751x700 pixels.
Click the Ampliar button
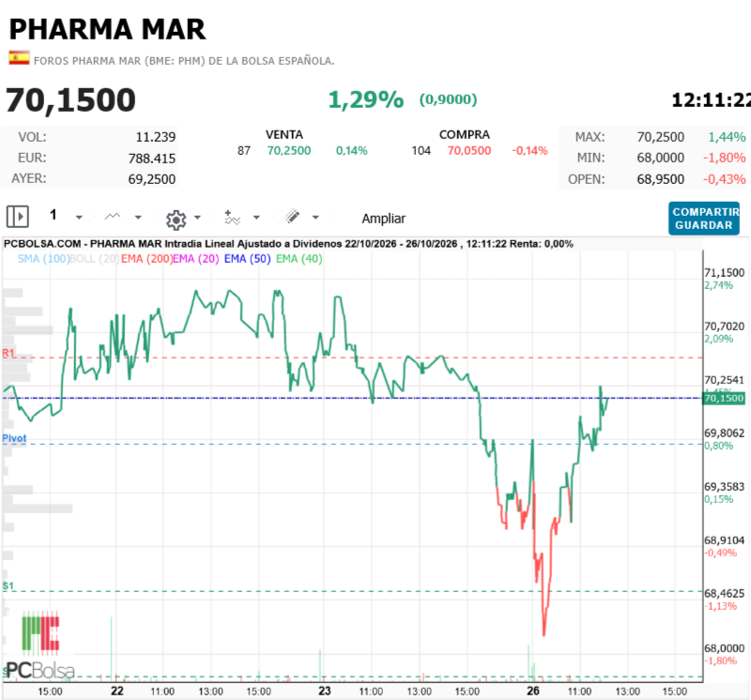pos(384,219)
